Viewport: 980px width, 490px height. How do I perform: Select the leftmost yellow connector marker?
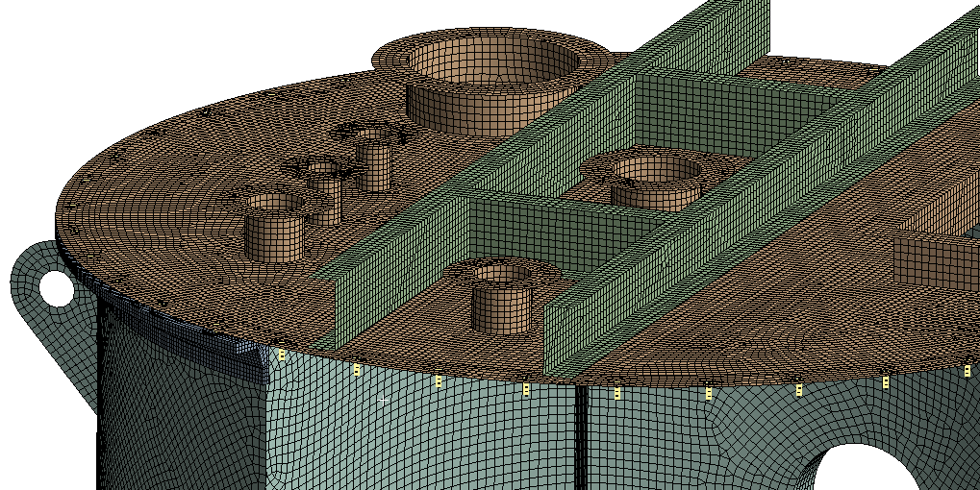(282, 355)
